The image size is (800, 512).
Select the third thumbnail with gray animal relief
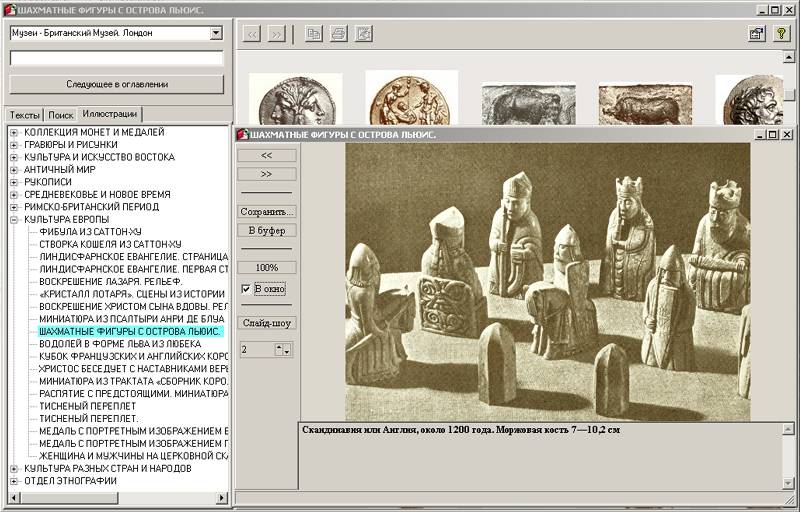[529, 105]
